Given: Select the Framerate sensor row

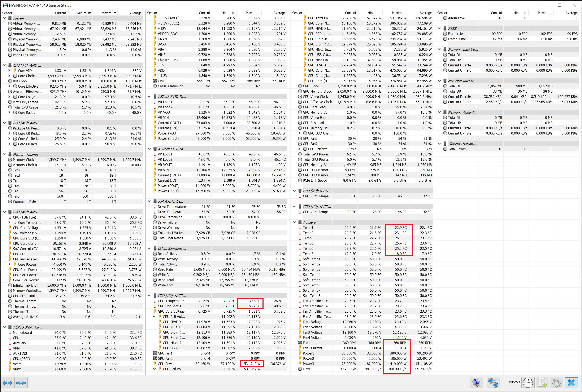Looking at the screenshot, I should [455, 34].
